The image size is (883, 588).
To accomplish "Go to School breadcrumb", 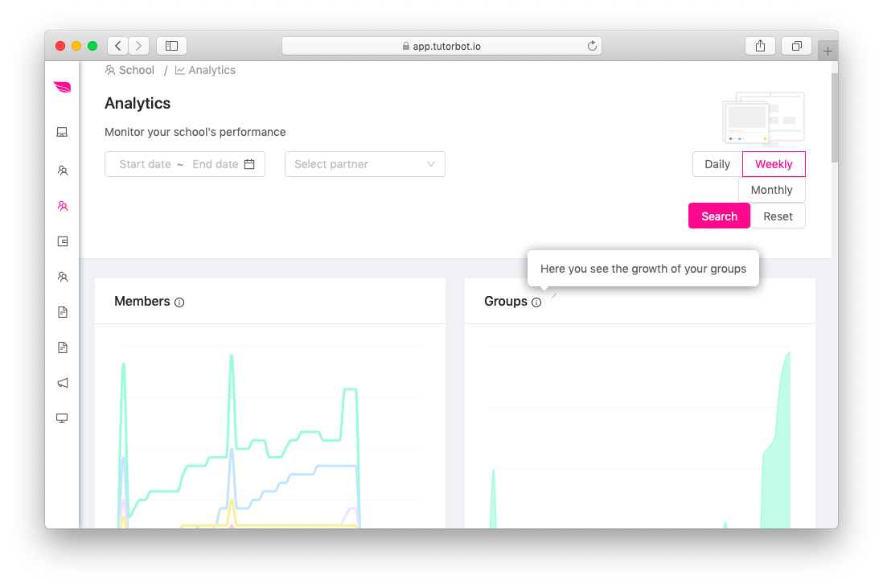I will tap(129, 70).
